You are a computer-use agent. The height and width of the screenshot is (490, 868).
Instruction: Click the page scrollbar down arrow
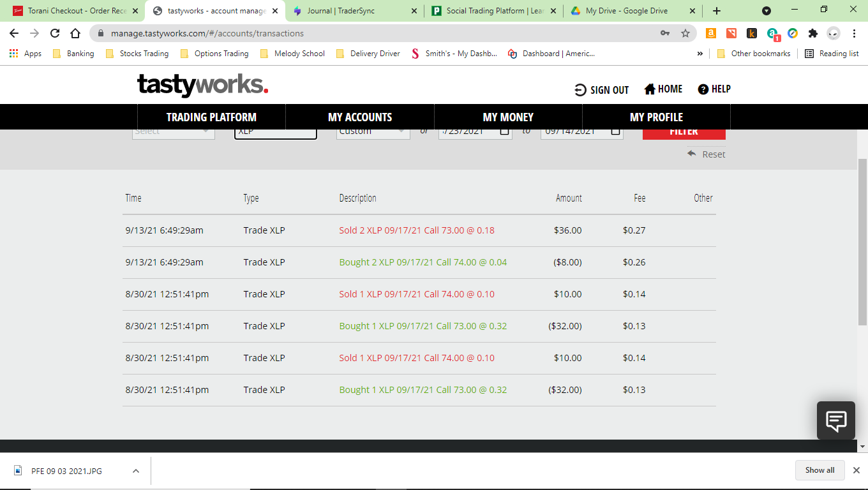pyautogui.click(x=862, y=447)
